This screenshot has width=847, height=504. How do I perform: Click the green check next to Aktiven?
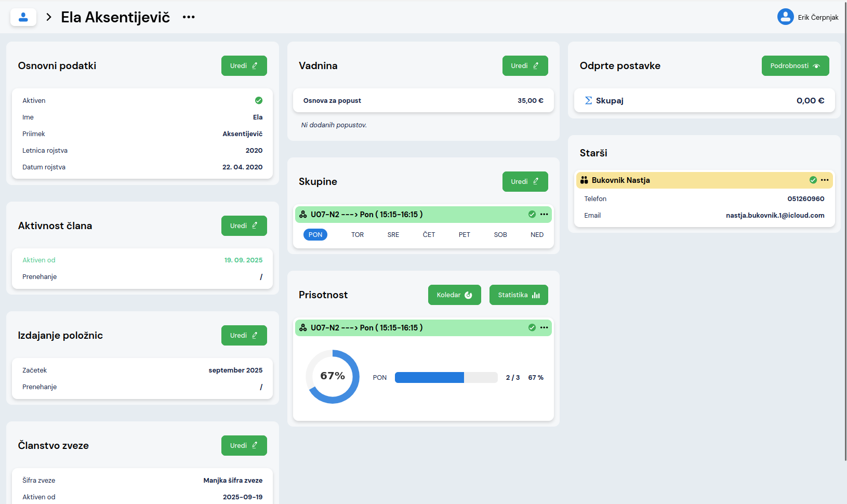point(258,101)
